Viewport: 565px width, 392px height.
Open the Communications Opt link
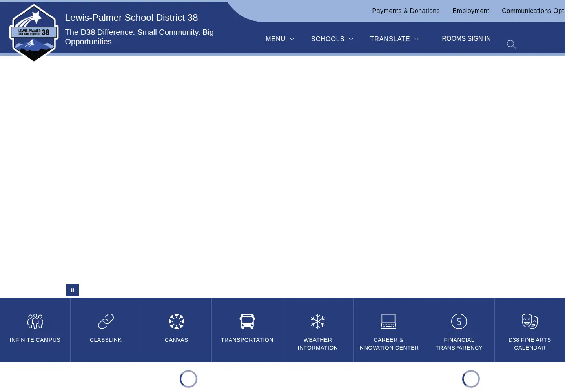[533, 11]
